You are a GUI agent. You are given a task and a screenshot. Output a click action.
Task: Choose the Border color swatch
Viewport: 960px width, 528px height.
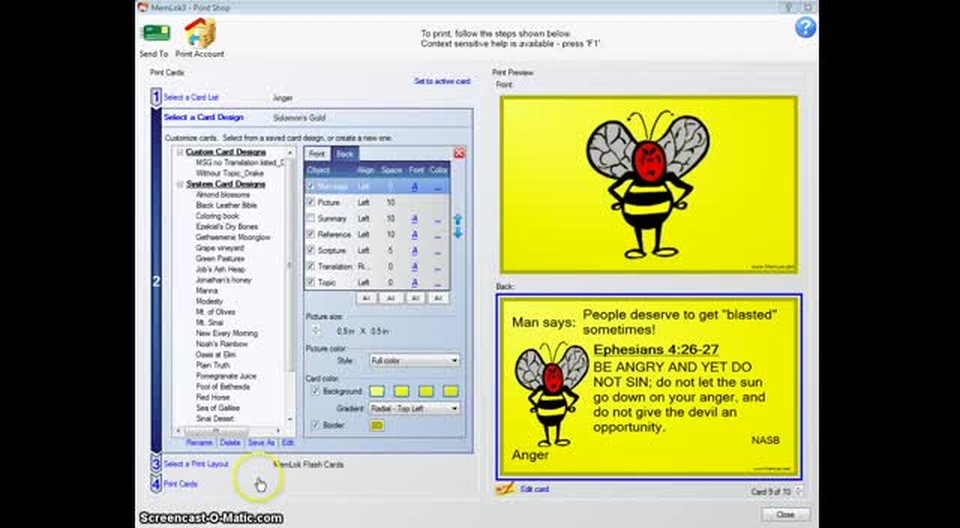(377, 425)
